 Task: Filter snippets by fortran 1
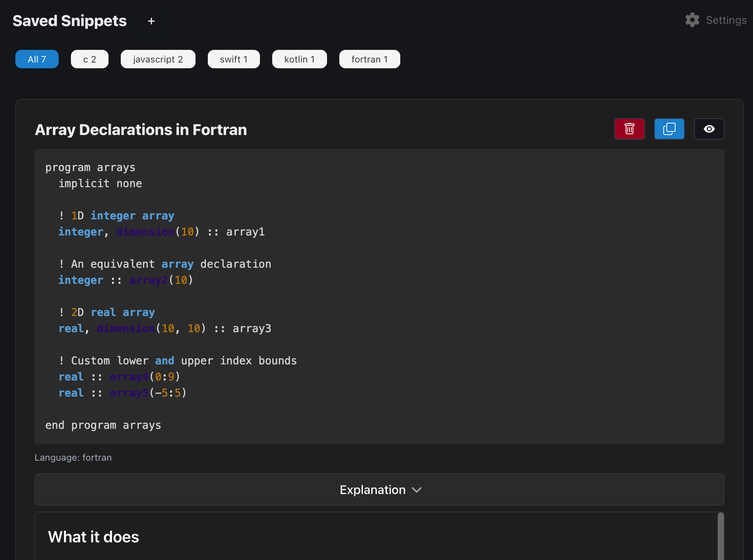tap(370, 59)
